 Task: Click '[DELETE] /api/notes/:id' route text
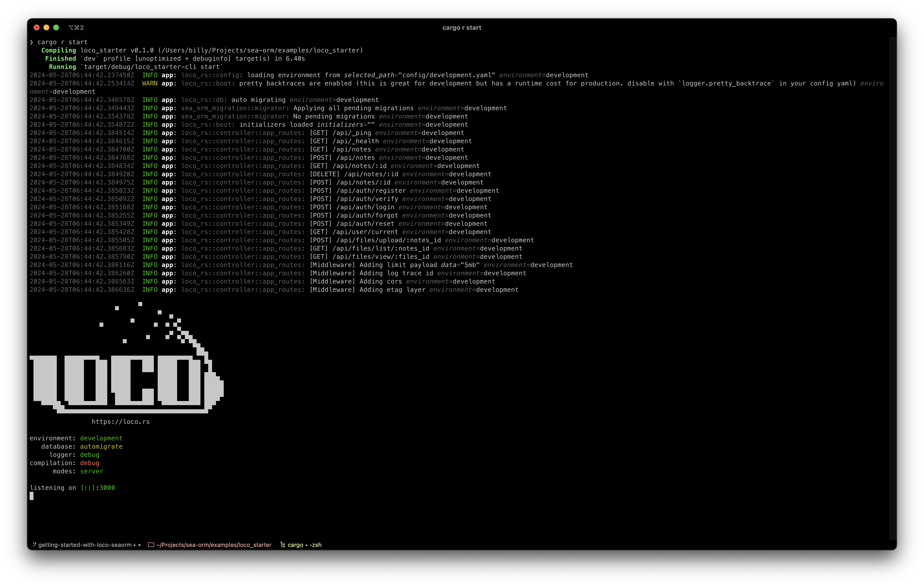(354, 174)
